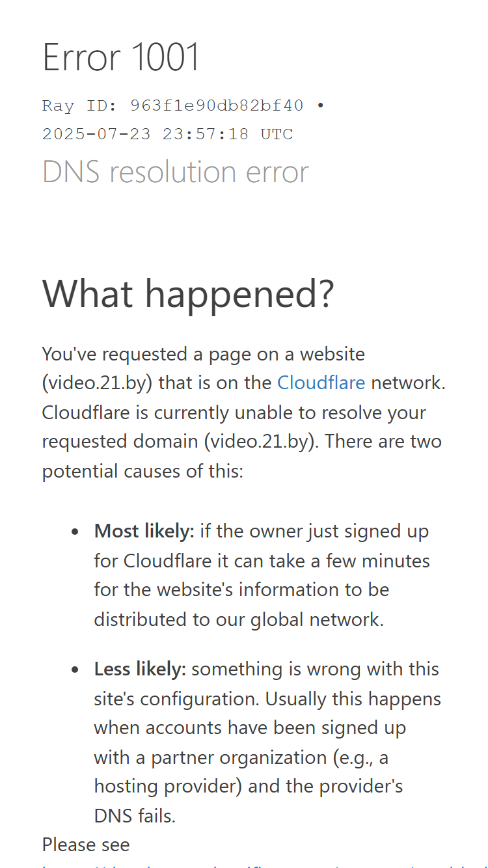The image size is (488, 868).
Task: Click the Please see text
Action: tap(86, 845)
